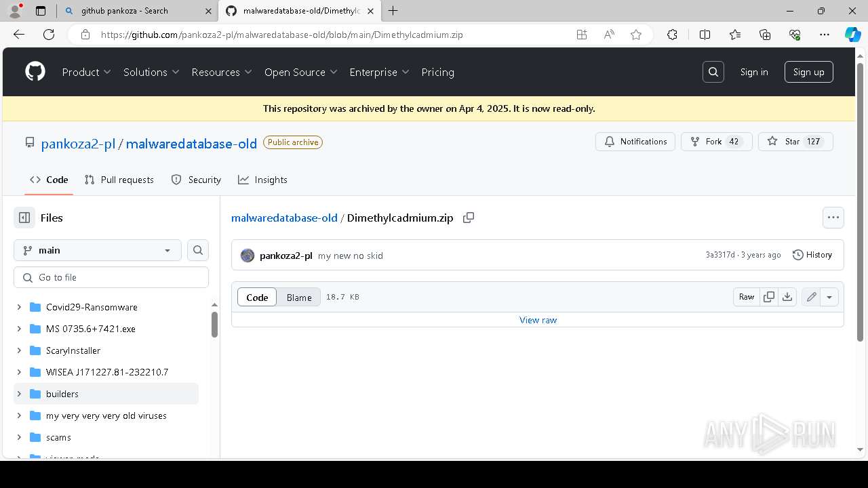Open the main branch dropdown
The image size is (868, 488).
[98, 250]
